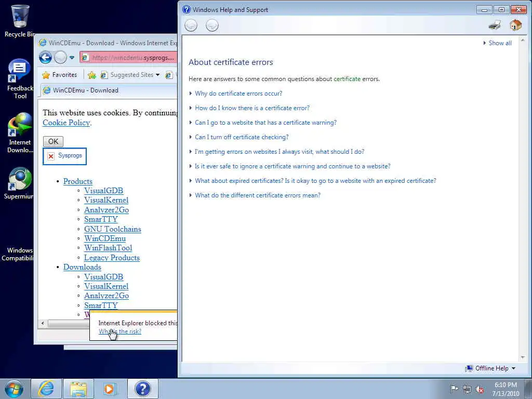Open the Windows Start button
Image resolution: width=532 pixels, height=399 pixels.
coord(14,389)
